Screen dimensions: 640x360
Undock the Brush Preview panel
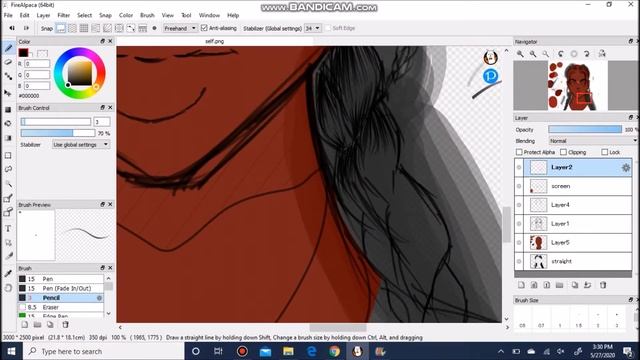102,204
